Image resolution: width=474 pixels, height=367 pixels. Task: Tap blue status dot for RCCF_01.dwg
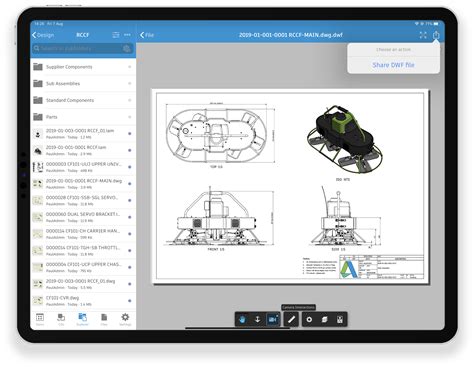[130, 284]
